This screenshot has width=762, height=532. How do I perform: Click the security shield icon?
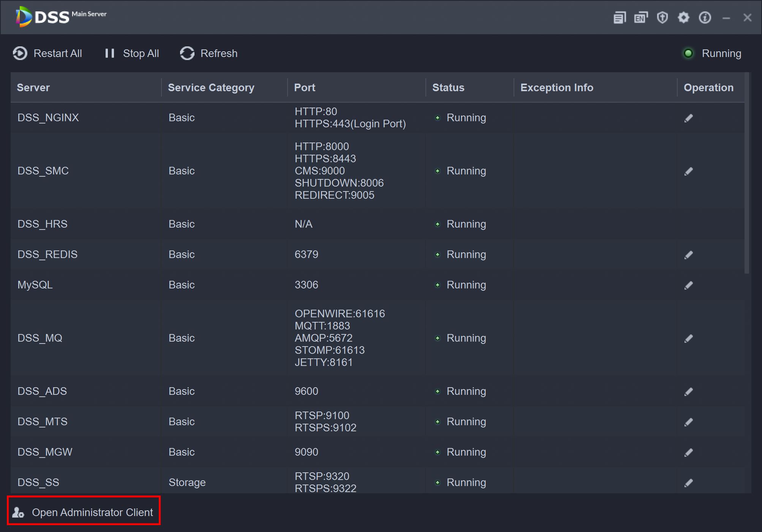(662, 17)
